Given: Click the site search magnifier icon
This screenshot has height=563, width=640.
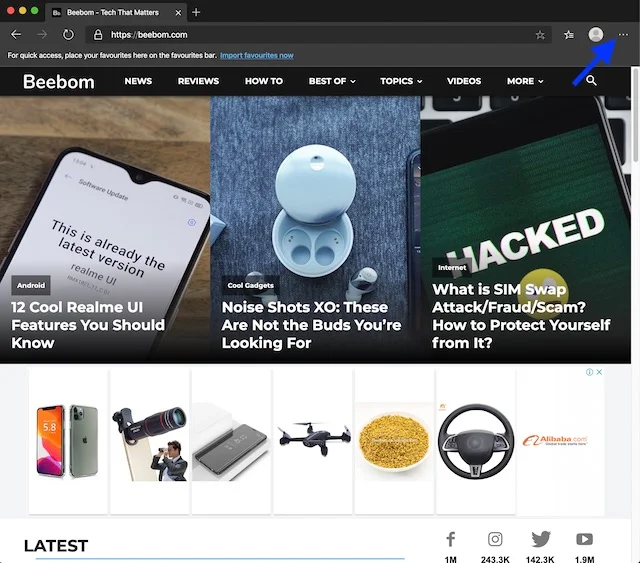Looking at the screenshot, I should pyautogui.click(x=591, y=80).
